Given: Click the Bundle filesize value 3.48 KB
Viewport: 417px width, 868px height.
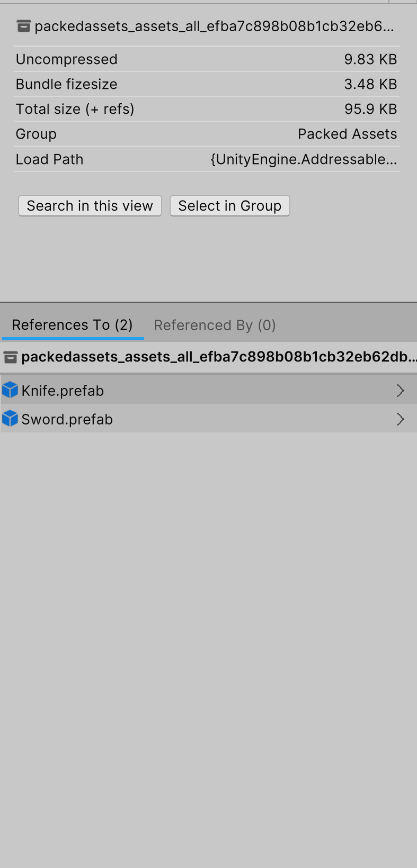Looking at the screenshot, I should 370,84.
